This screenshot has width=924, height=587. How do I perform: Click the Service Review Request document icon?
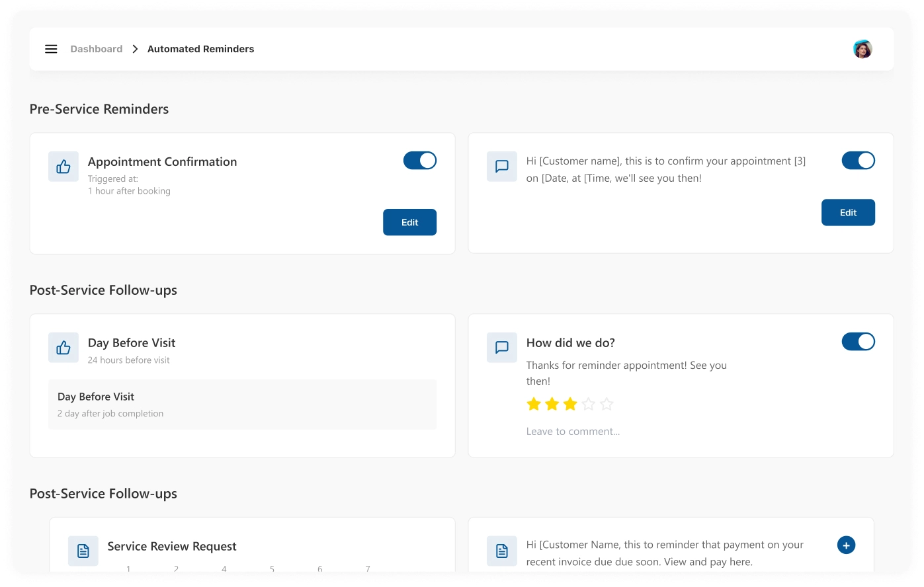pos(83,551)
